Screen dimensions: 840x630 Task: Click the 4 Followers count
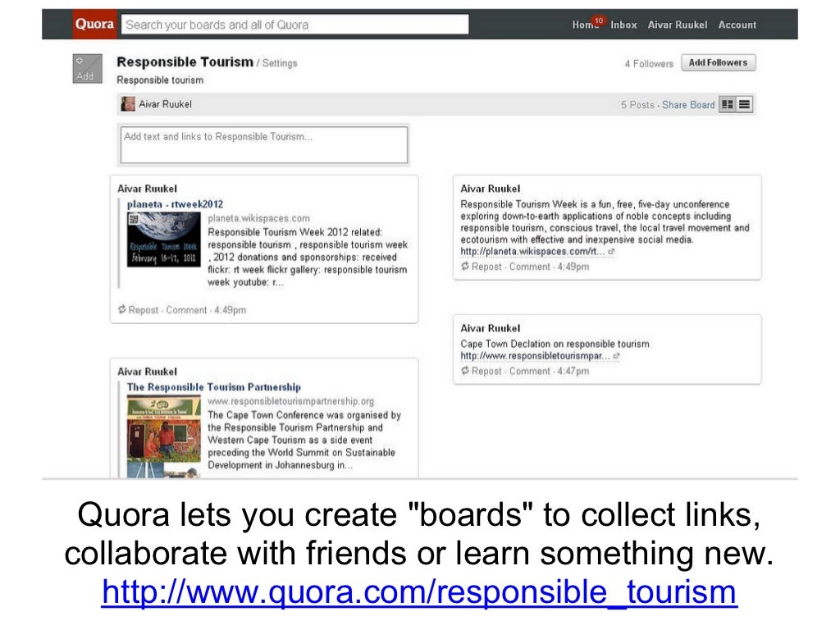tap(650, 64)
